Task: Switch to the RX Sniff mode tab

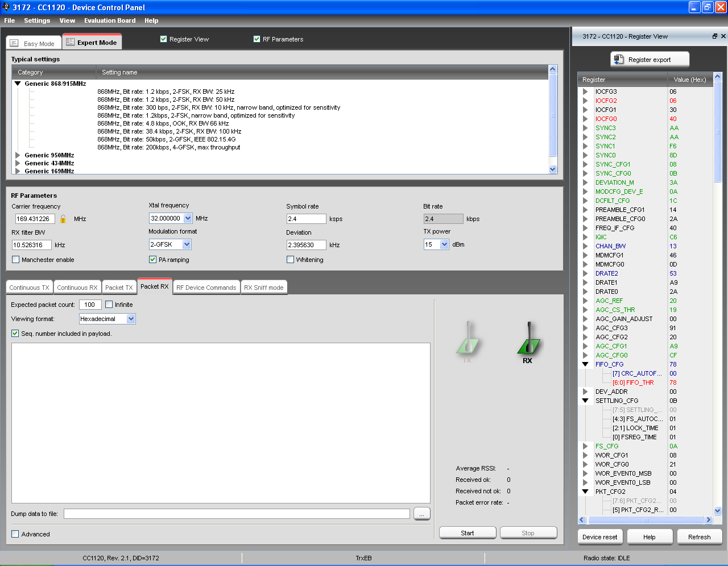Action: click(264, 288)
